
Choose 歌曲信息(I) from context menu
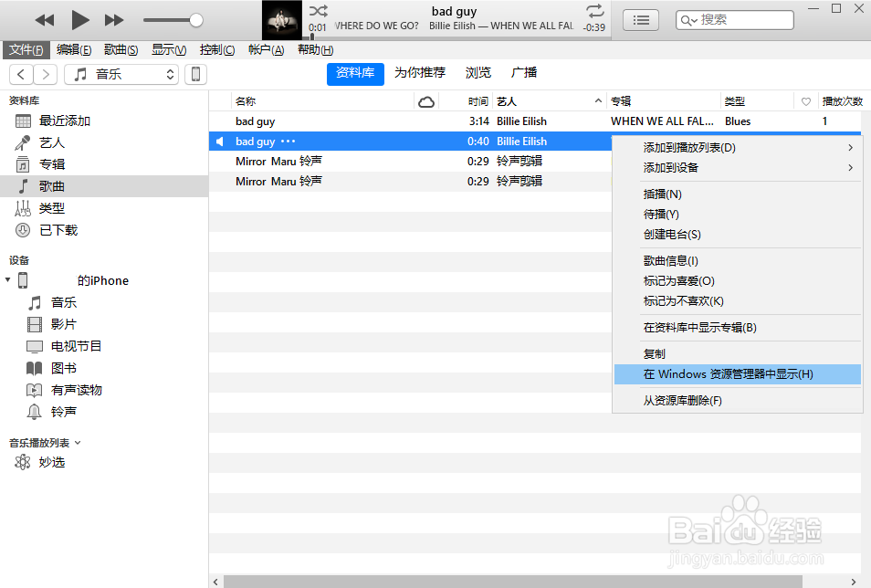click(x=738, y=260)
